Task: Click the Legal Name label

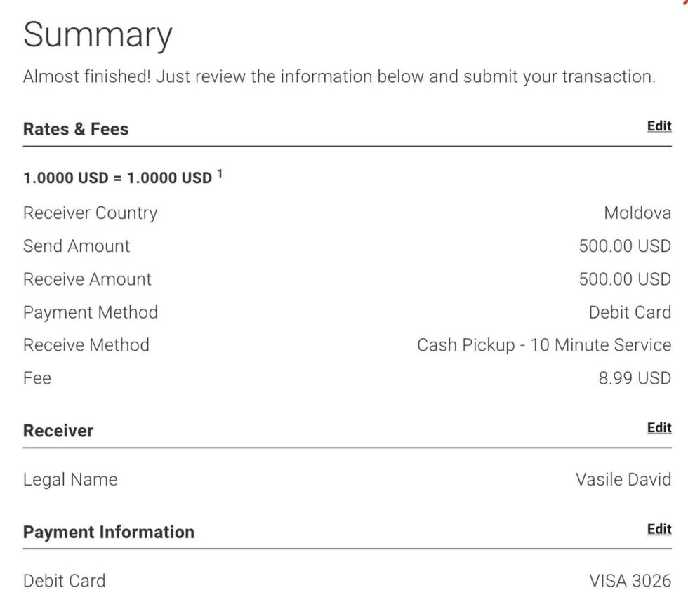Action: pos(70,480)
